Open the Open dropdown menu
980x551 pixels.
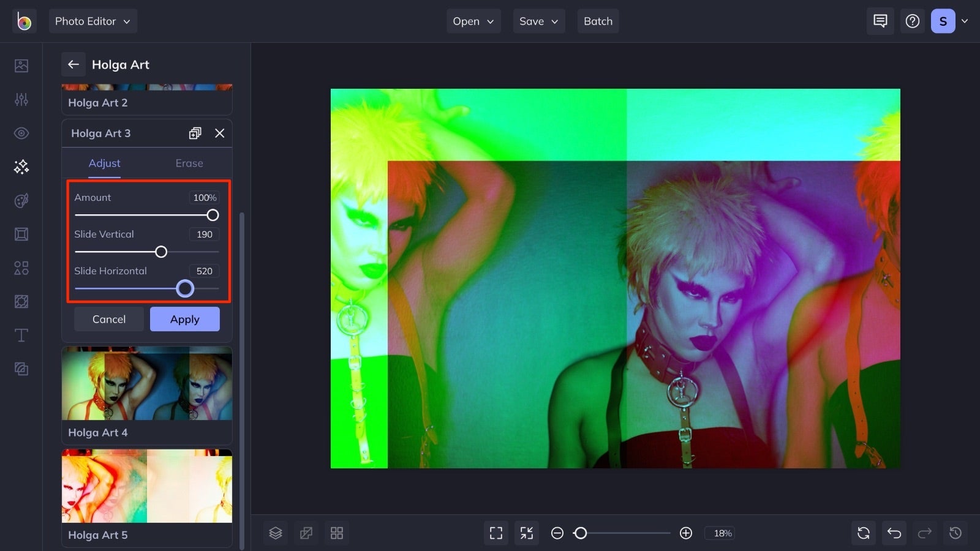pyautogui.click(x=473, y=21)
